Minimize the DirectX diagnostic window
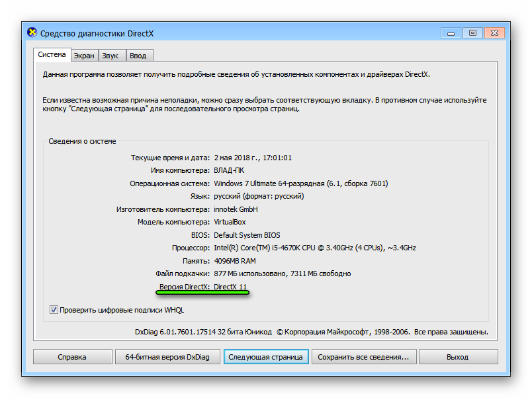 [x=451, y=33]
